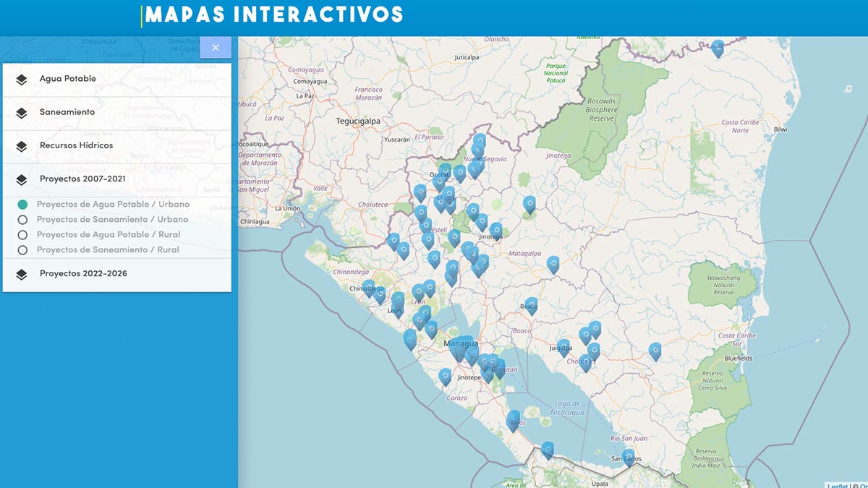
Task: Select Proyectos de Saneamiento / Rural radio
Action: pos(22,250)
